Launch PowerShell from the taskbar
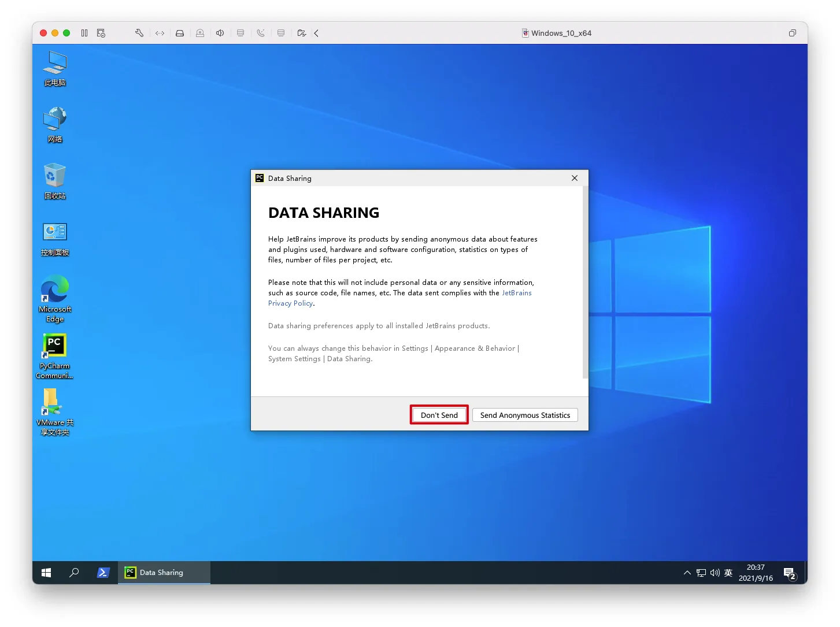The image size is (840, 627). tap(103, 573)
